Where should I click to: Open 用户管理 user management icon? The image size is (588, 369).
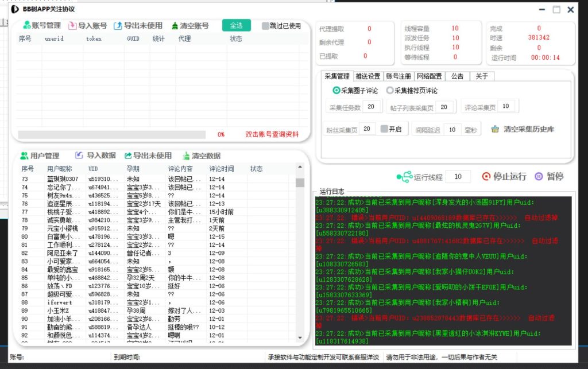click(x=24, y=156)
